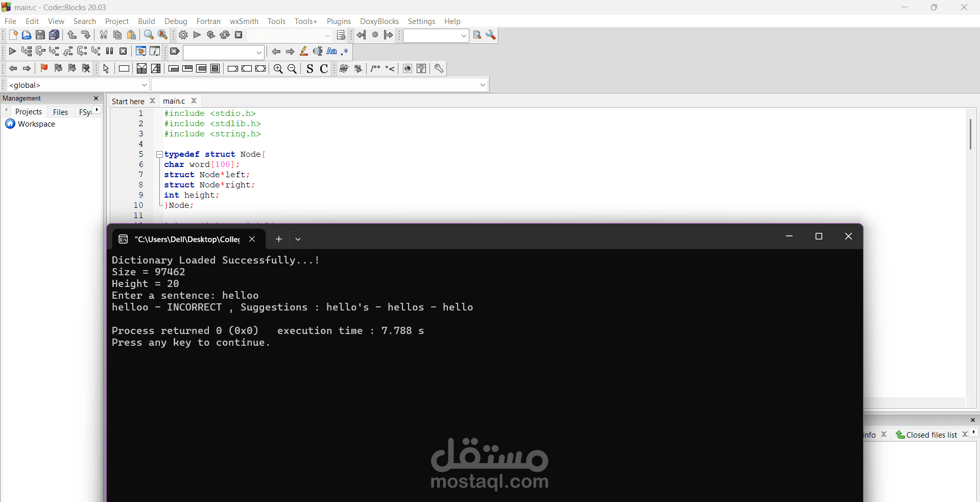The image size is (980, 502).
Task: Add a new terminal tab
Action: [278, 239]
